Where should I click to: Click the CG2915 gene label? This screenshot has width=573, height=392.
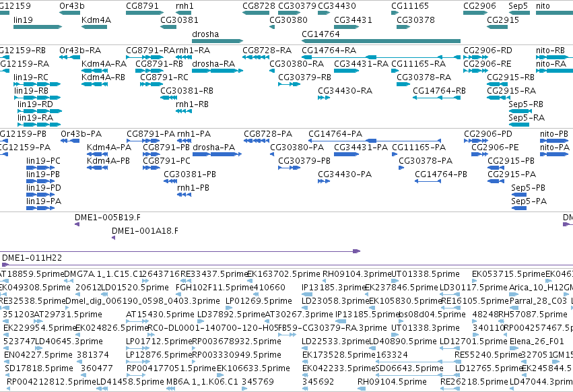(x=503, y=20)
